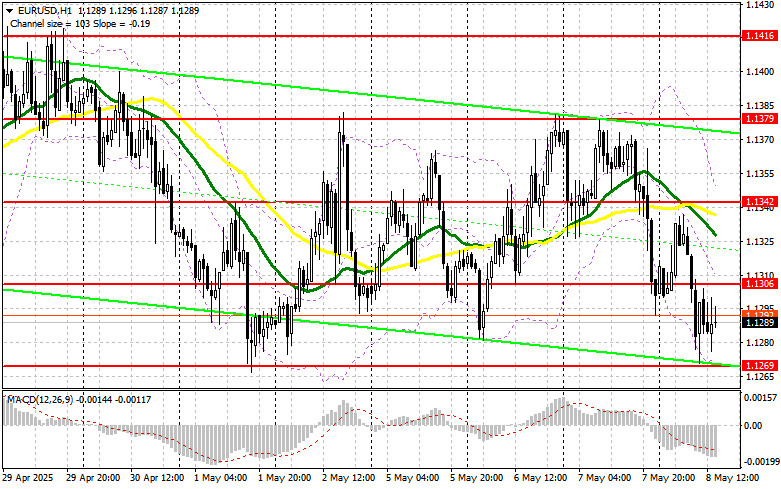Select the 1.1310 price axis value

[760, 275]
